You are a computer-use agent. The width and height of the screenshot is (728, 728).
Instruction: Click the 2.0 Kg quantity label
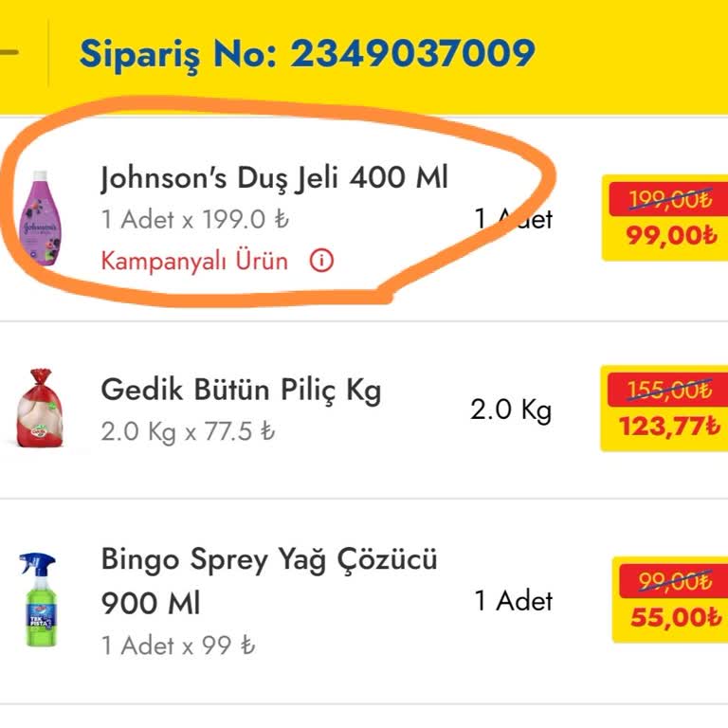coord(510,410)
